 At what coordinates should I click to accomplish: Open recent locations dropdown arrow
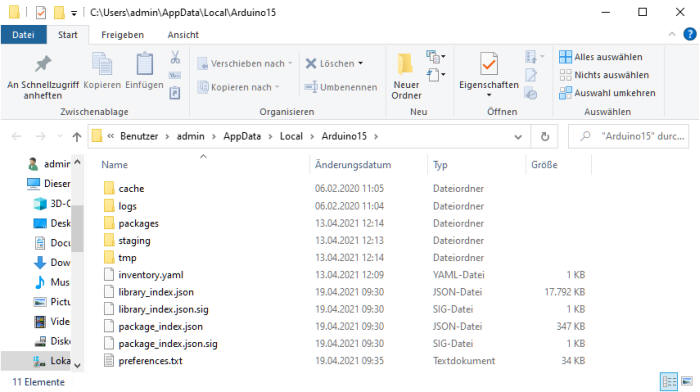60,137
